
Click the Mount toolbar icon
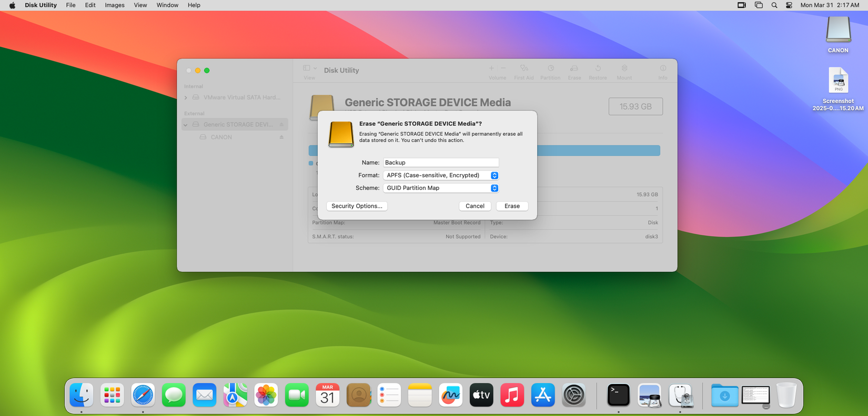pyautogui.click(x=624, y=69)
